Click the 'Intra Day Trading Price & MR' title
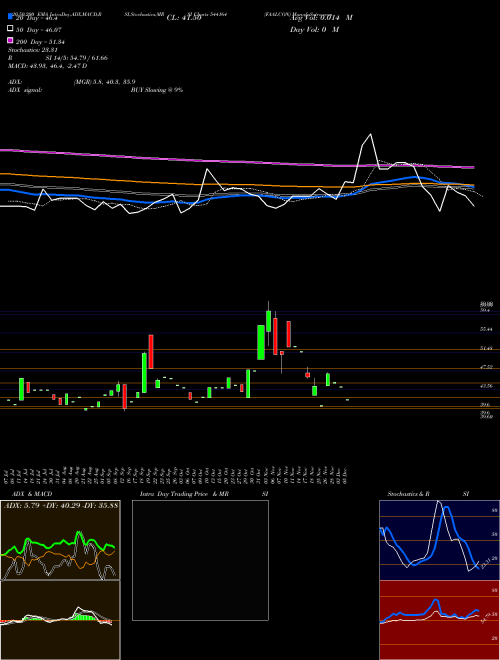 (184, 494)
